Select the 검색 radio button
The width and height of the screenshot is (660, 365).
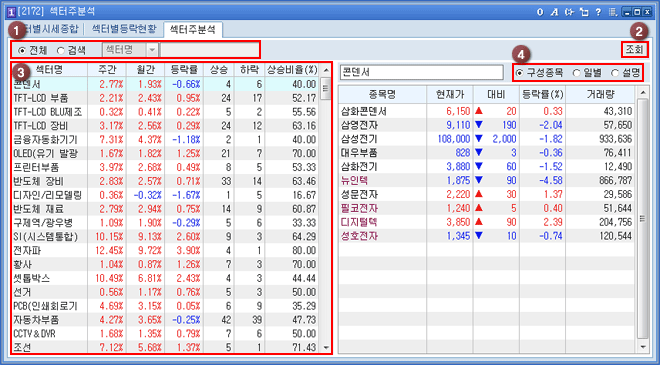61,51
